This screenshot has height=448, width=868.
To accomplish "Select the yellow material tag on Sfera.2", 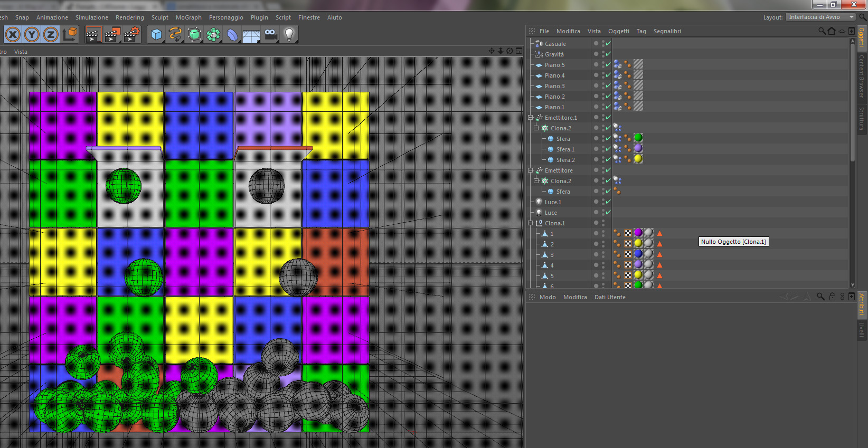I will click(638, 159).
